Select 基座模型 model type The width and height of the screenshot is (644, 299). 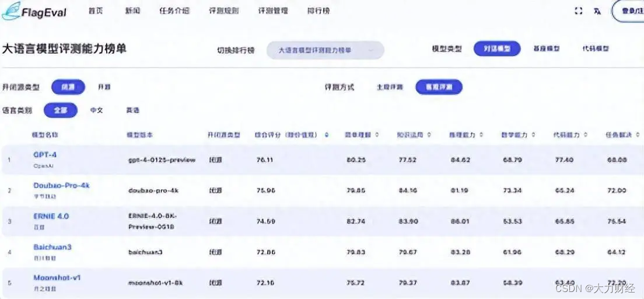pos(546,48)
